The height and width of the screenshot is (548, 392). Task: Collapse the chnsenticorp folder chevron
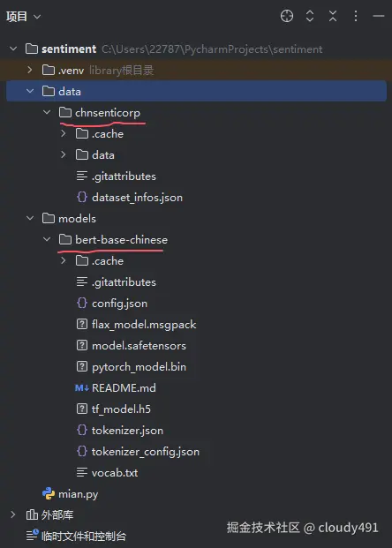click(47, 113)
